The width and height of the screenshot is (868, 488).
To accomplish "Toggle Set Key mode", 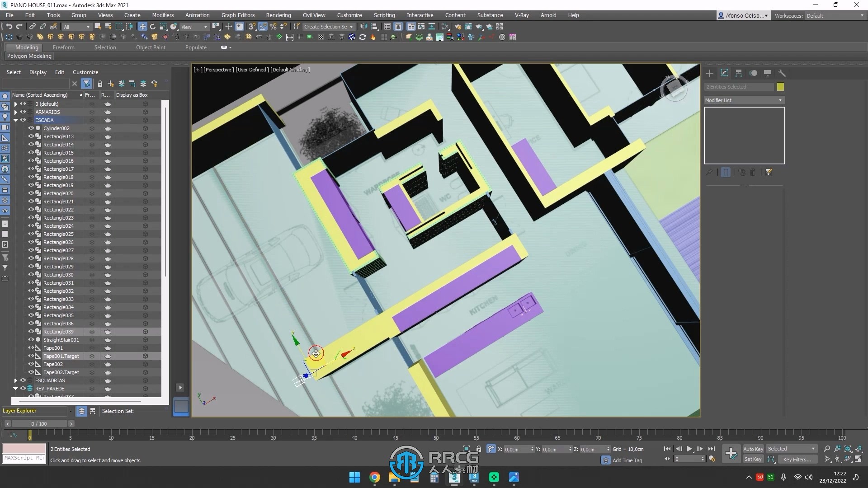I will (x=753, y=459).
